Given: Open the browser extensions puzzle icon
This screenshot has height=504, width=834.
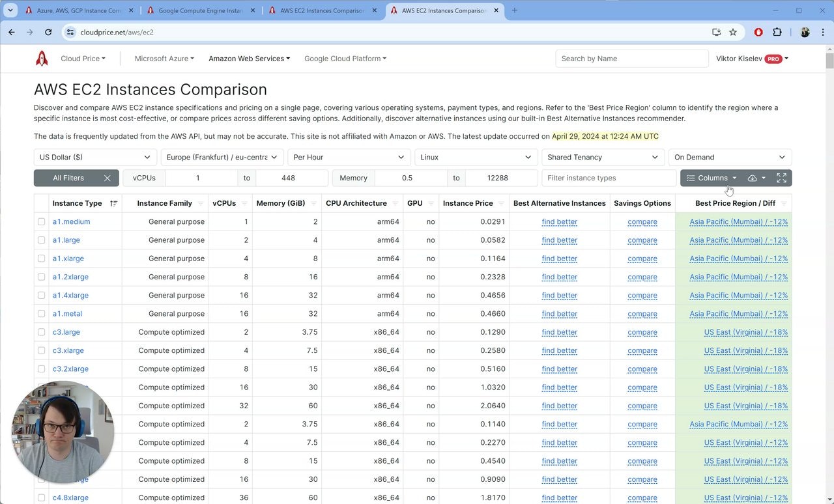Looking at the screenshot, I should point(777,32).
